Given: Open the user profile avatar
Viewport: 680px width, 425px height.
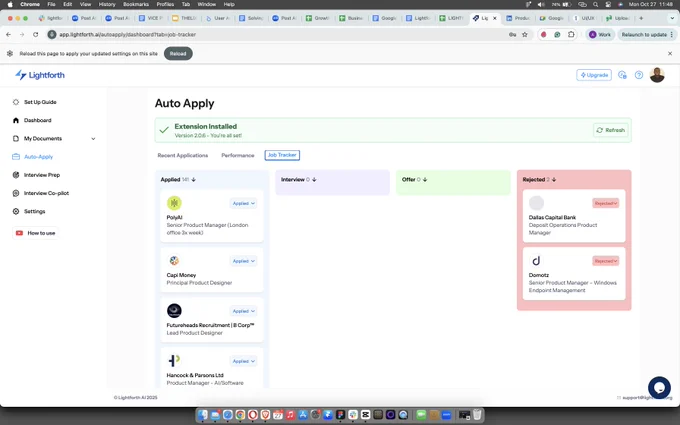Looking at the screenshot, I should (x=657, y=75).
